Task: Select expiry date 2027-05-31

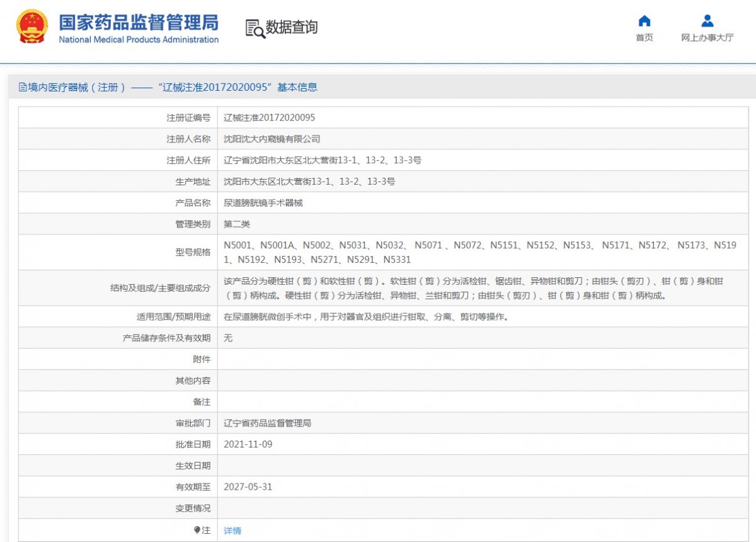Action: pos(248,487)
